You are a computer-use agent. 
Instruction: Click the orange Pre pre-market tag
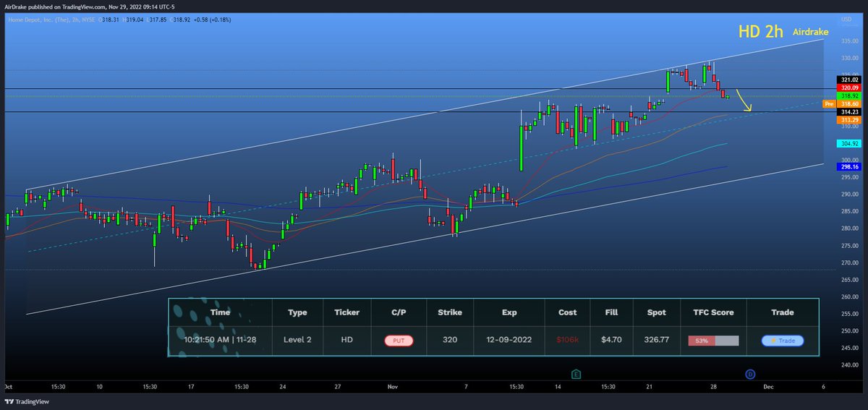(830, 104)
